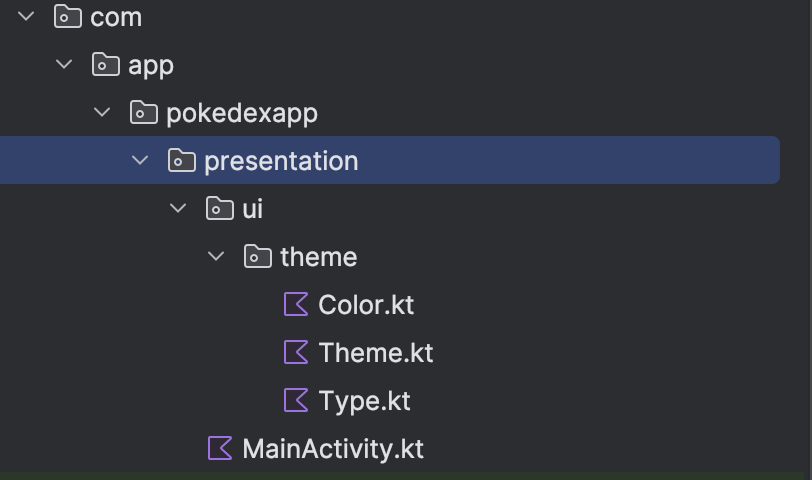Click the Kotlin icon beside Theme.kt
The height and width of the screenshot is (480, 812).
tap(296, 352)
